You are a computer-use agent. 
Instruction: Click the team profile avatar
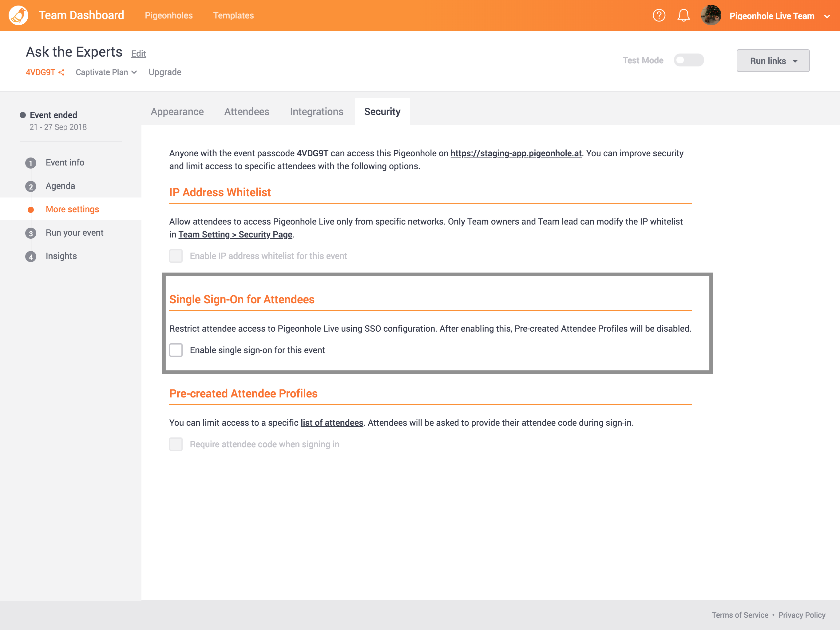[x=711, y=16]
